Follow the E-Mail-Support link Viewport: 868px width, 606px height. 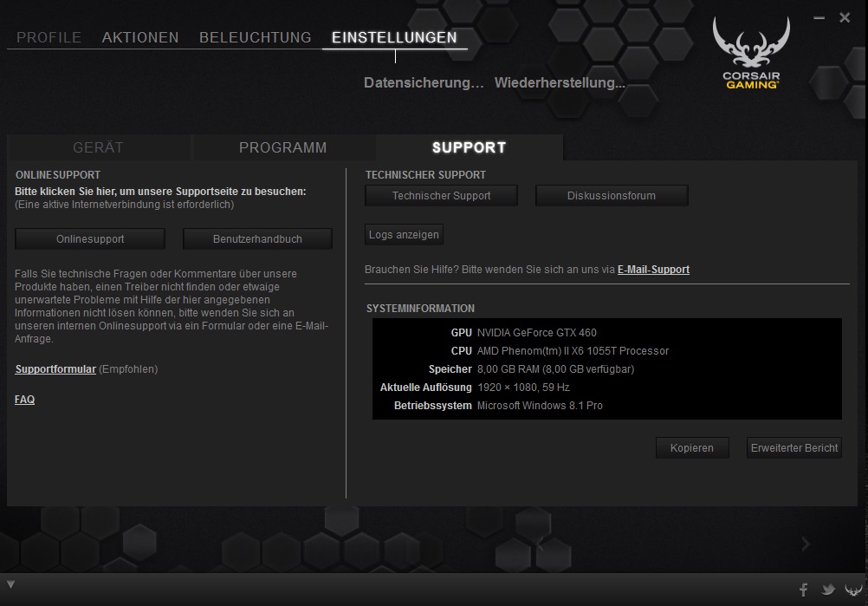click(653, 270)
